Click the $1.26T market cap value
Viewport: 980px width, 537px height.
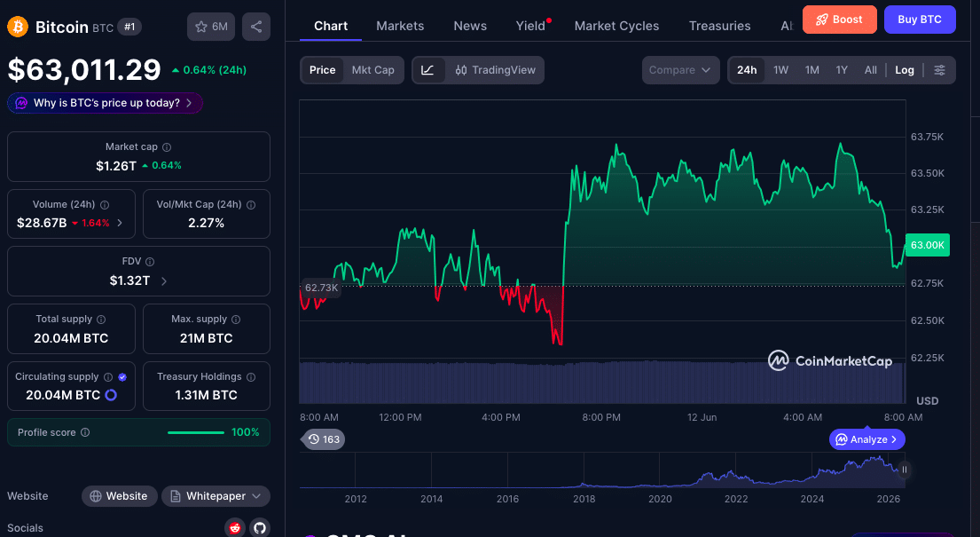(x=116, y=166)
